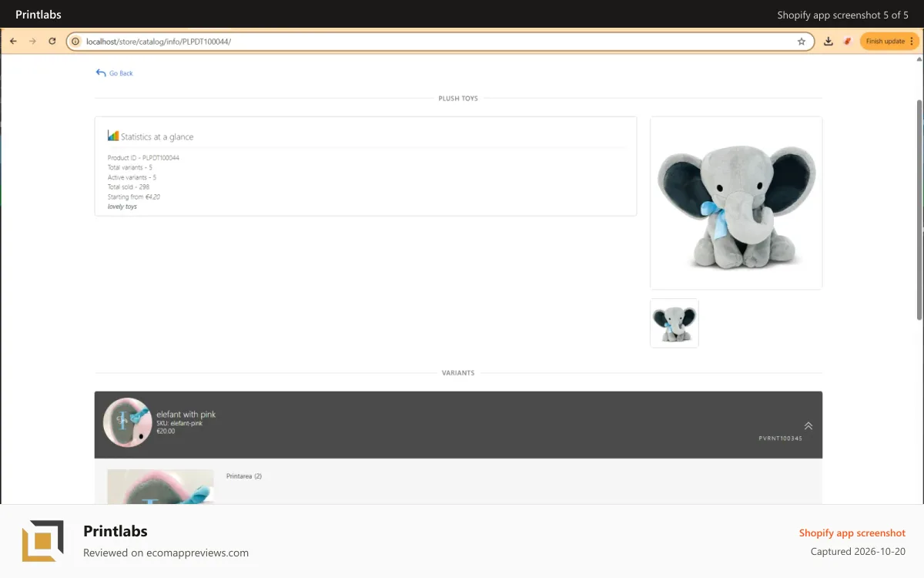Image resolution: width=924 pixels, height=578 pixels.
Task: Click the browser back arrow
Action: click(x=13, y=42)
